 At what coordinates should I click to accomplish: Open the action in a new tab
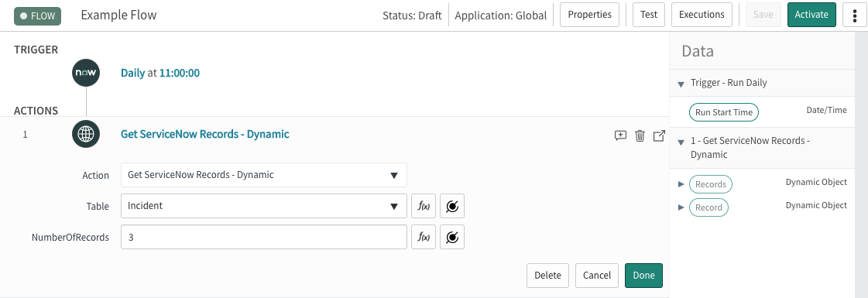[659, 135]
